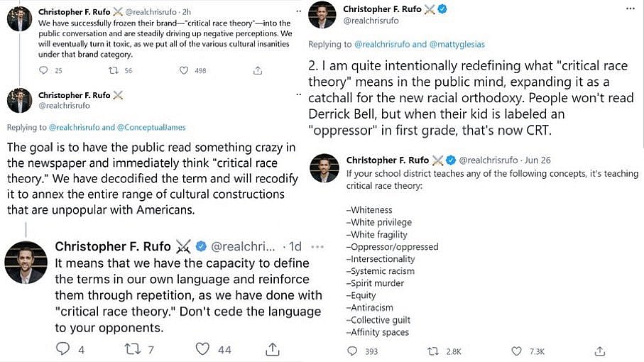This screenshot has height=362, width=644.
Task: Like the tweet with 498 likes
Action: pyautogui.click(x=184, y=70)
